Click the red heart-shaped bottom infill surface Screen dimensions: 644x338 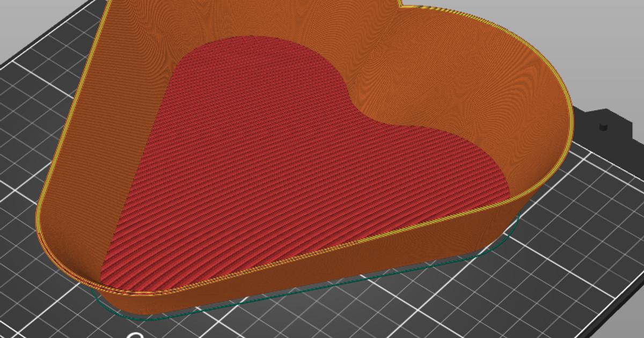(301, 177)
